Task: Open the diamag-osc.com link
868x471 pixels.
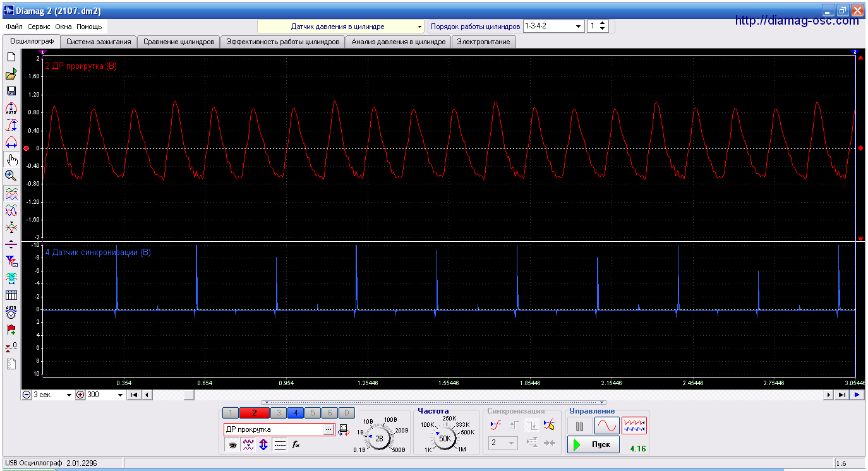Action: [x=797, y=21]
